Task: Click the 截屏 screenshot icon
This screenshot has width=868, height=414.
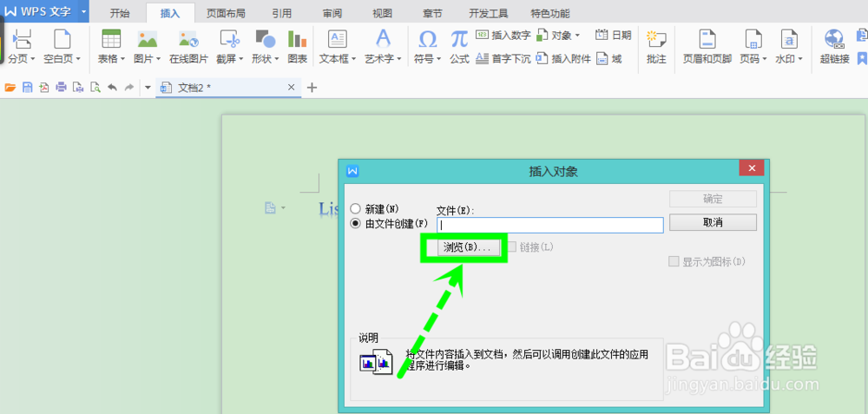Action: click(230, 39)
